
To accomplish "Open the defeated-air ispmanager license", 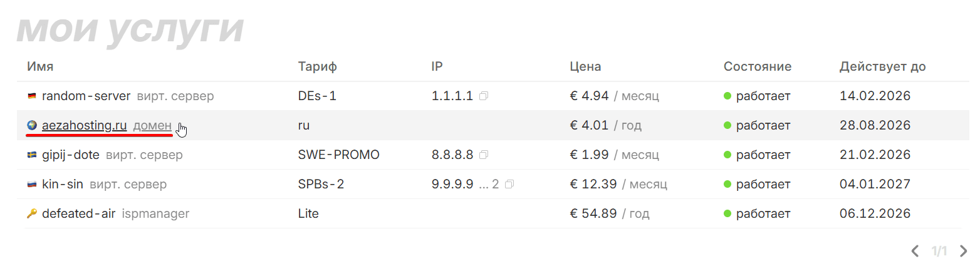I will (x=78, y=214).
